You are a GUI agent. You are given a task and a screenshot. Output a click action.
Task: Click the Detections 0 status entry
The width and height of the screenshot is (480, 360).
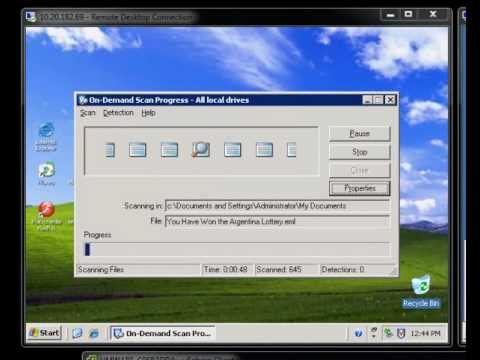coord(343,269)
